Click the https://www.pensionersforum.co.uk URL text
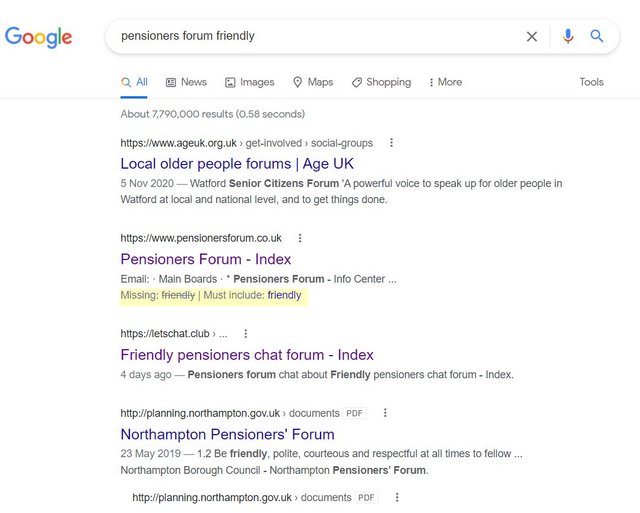Image resolution: width=640 pixels, height=513 pixels. pos(201,238)
